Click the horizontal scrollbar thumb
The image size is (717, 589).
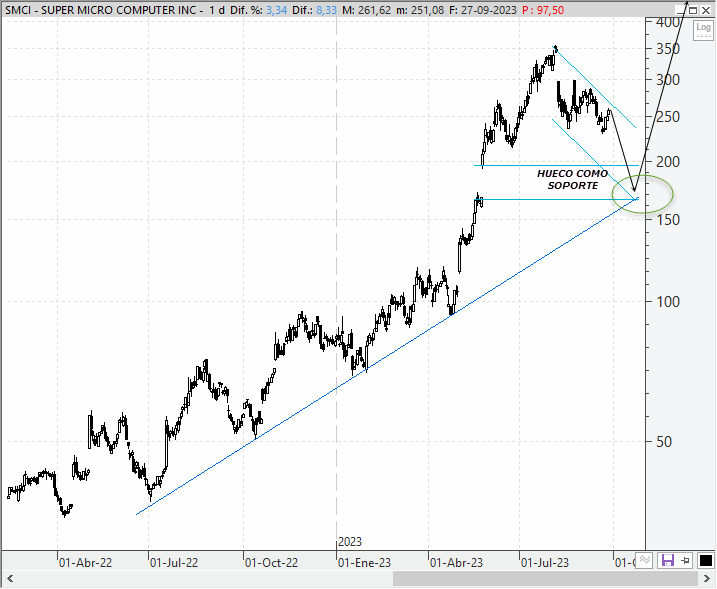(x=546, y=579)
